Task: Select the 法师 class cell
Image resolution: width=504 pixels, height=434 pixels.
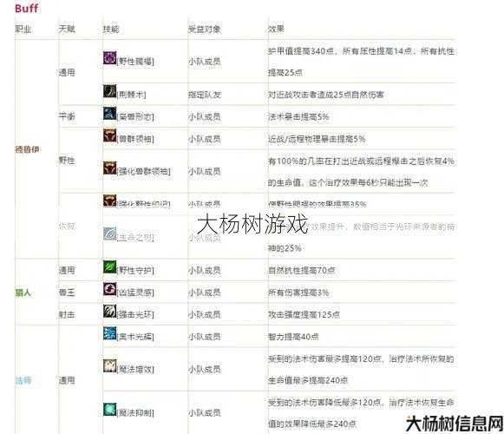Action: tap(23, 380)
